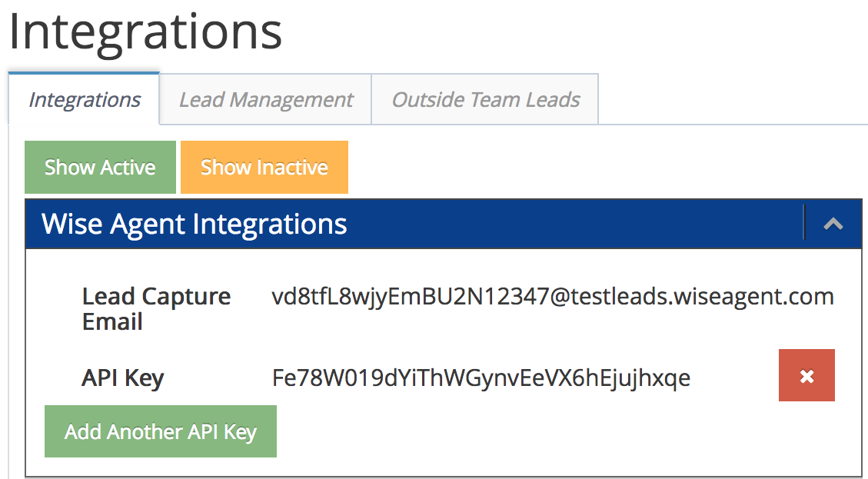This screenshot has width=868, height=479.
Task: Click the API Key label
Action: click(123, 378)
